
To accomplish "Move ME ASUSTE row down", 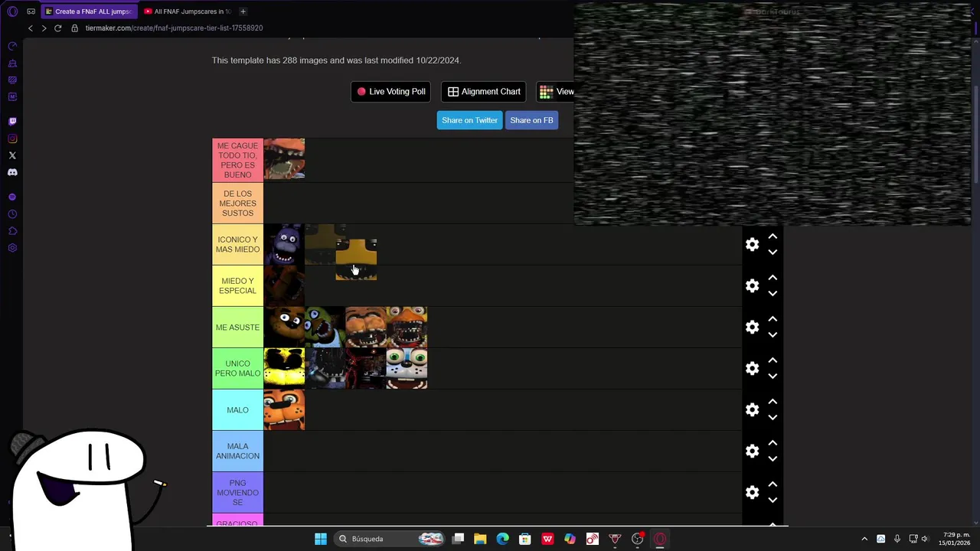I will (773, 334).
